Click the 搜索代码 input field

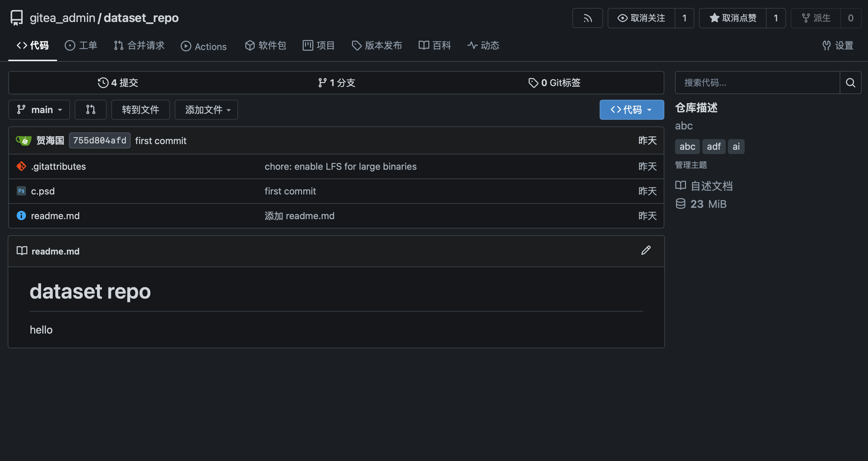click(x=757, y=83)
